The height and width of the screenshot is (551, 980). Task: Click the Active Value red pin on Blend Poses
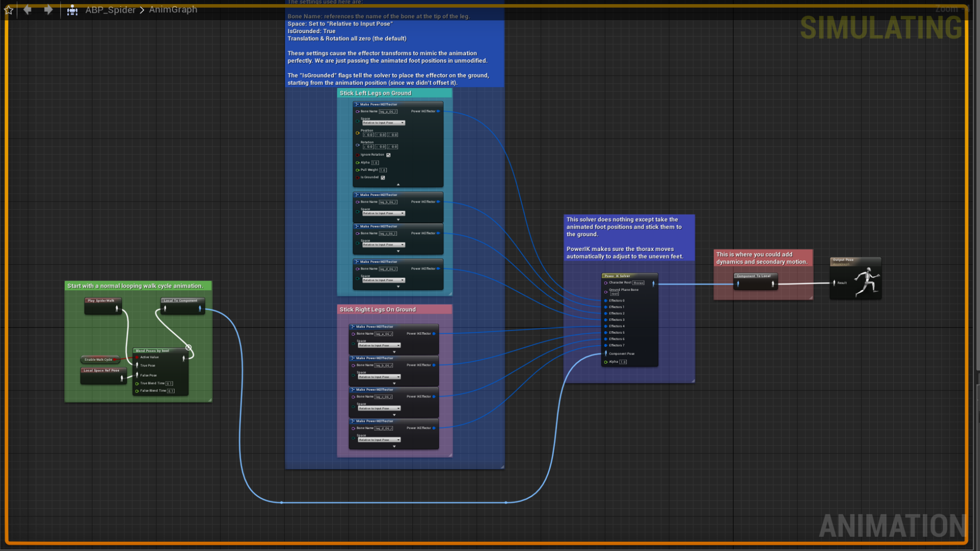137,357
